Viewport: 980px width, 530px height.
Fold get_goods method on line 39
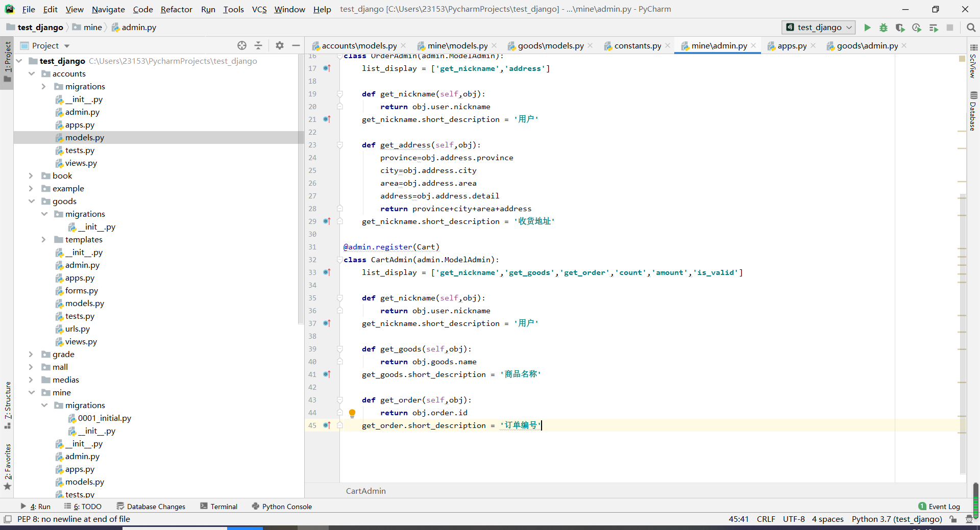coord(339,349)
